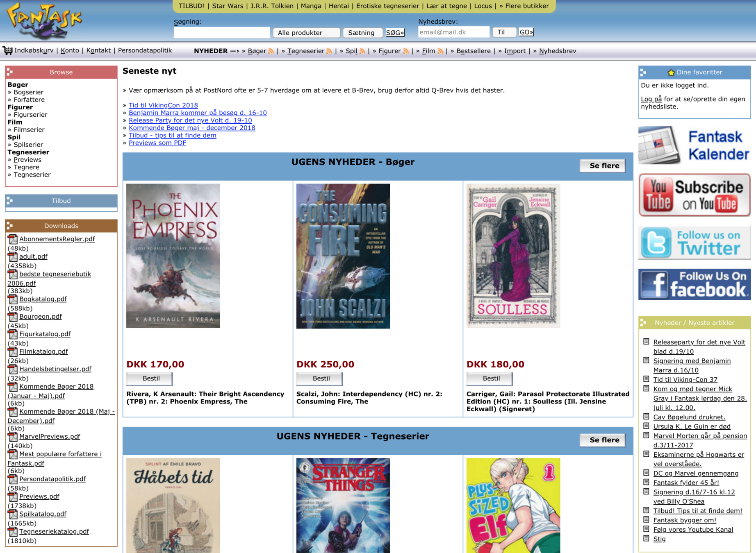
Task: Open Bestsellere in the navigation bar
Action: click(474, 51)
